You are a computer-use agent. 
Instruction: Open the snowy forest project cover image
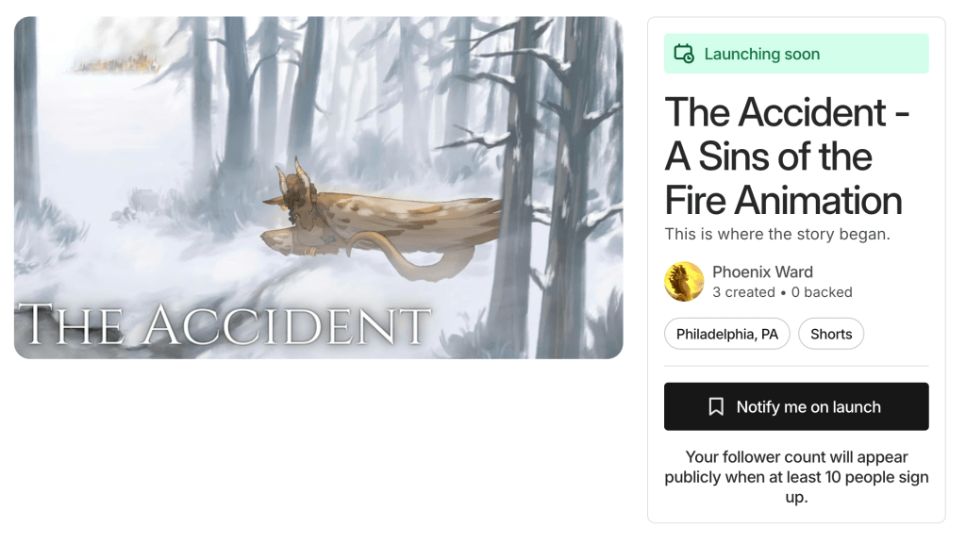coord(319,188)
